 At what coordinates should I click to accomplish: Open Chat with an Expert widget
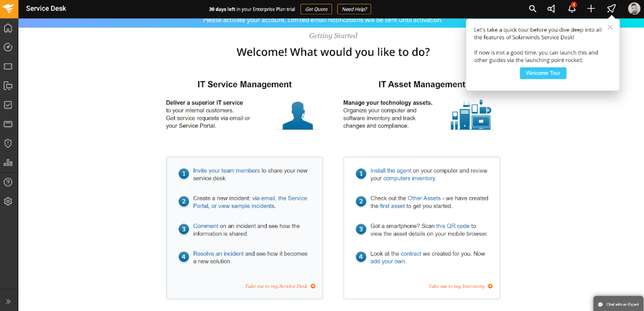click(x=619, y=304)
